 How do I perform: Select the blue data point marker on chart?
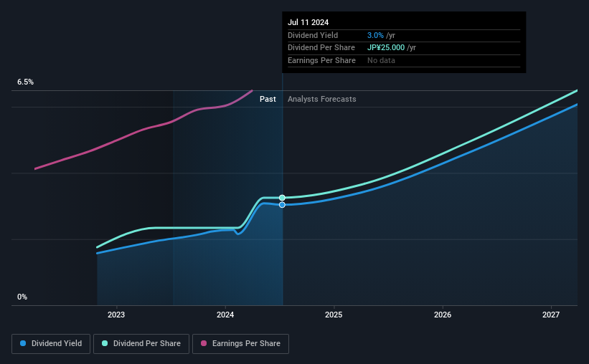(x=282, y=205)
